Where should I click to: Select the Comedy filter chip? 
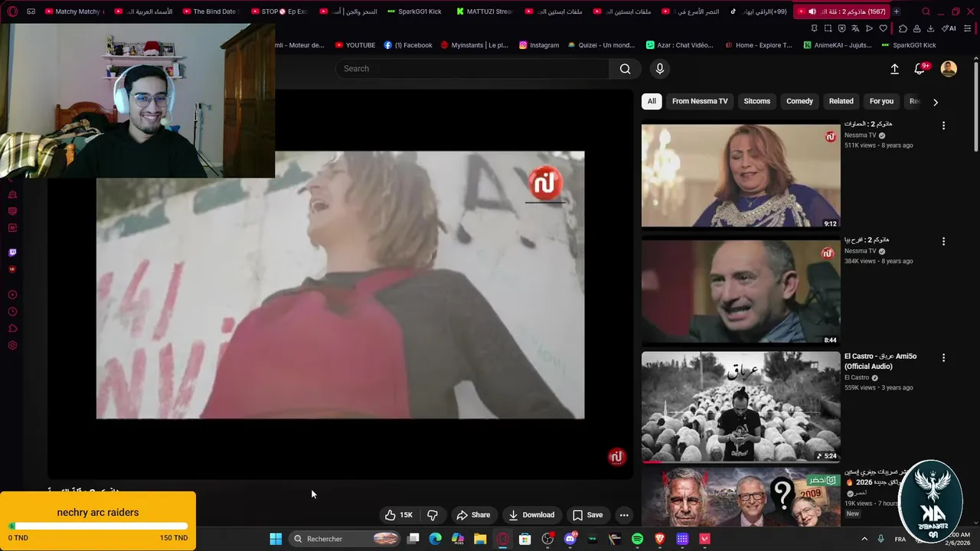pos(799,101)
